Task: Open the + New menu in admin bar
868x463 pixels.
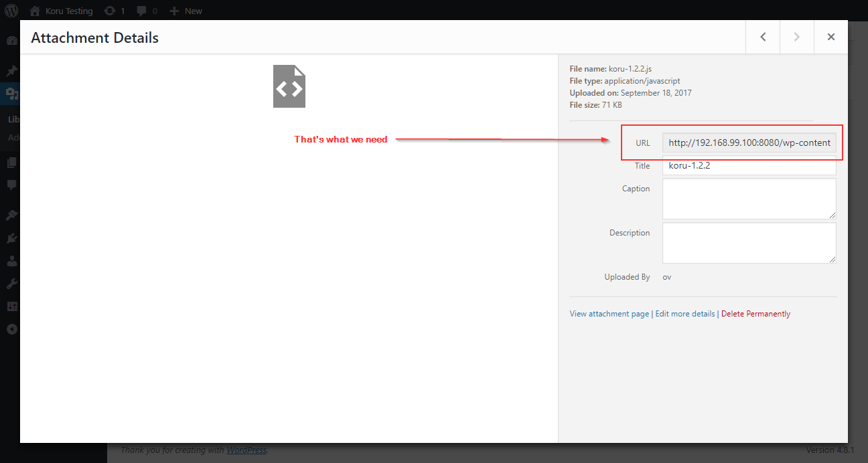Action: tap(185, 10)
